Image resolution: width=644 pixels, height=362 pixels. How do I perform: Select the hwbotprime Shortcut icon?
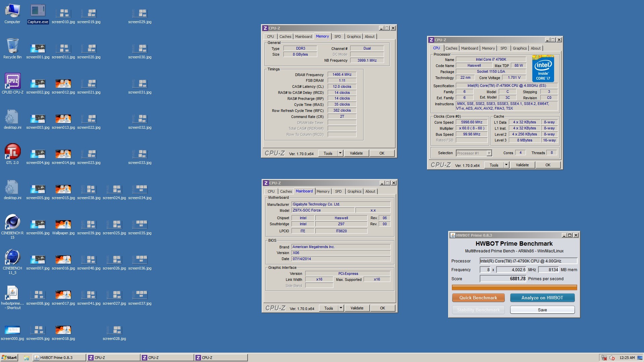pyautogui.click(x=12, y=297)
